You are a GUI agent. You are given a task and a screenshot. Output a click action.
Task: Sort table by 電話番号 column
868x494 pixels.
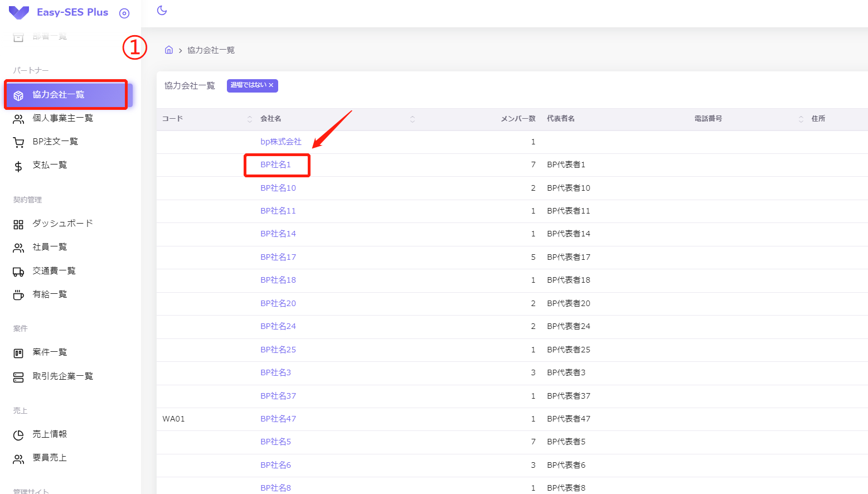[x=801, y=119]
